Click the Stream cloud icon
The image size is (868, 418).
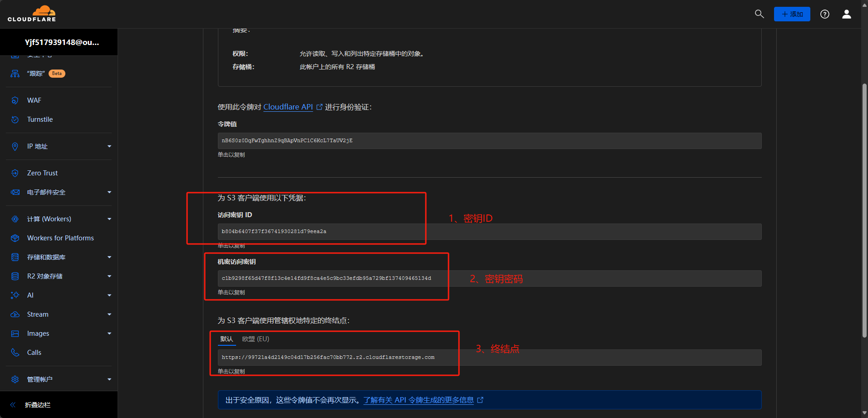[x=15, y=314]
